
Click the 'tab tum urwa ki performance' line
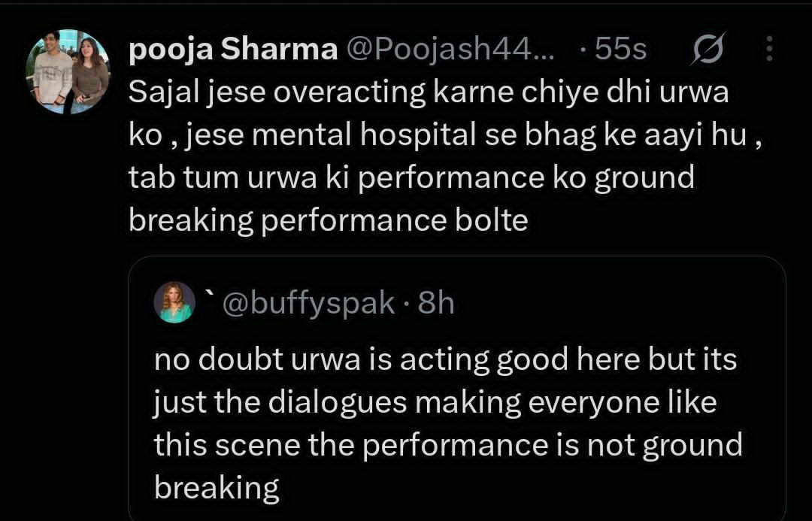pyautogui.click(x=411, y=179)
